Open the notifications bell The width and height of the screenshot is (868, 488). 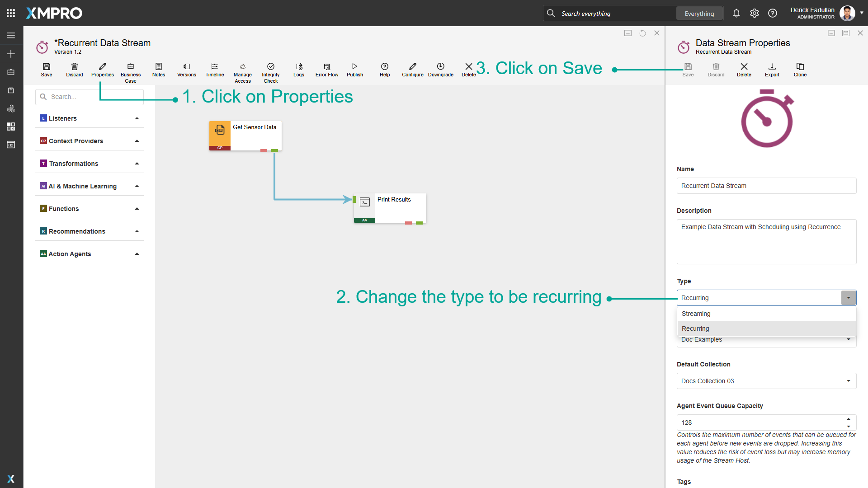(736, 13)
